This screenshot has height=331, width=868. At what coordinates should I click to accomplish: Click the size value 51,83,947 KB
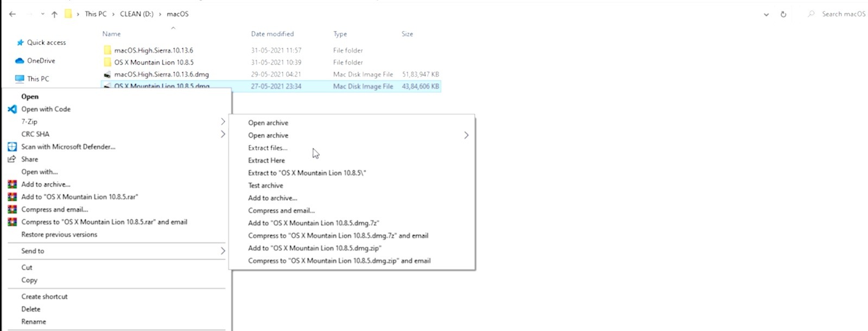pyautogui.click(x=421, y=74)
